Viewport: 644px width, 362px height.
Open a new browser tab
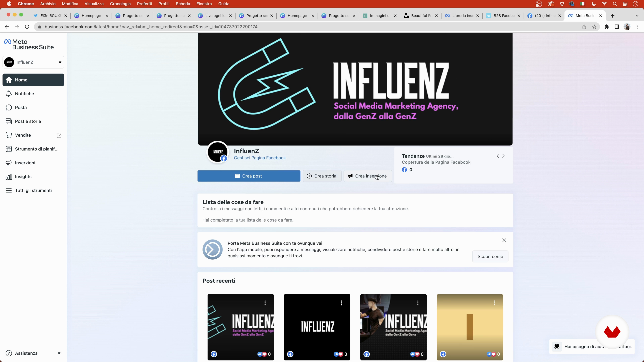tap(612, 16)
